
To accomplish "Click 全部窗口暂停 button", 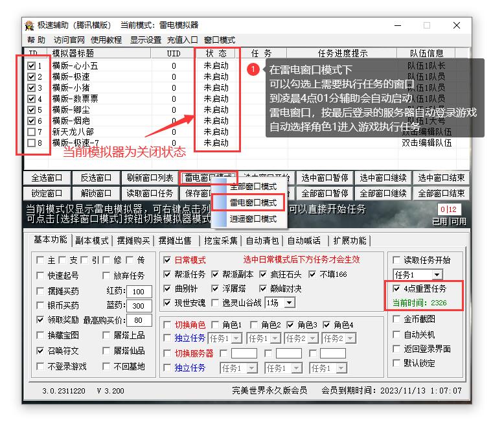I will (325, 193).
